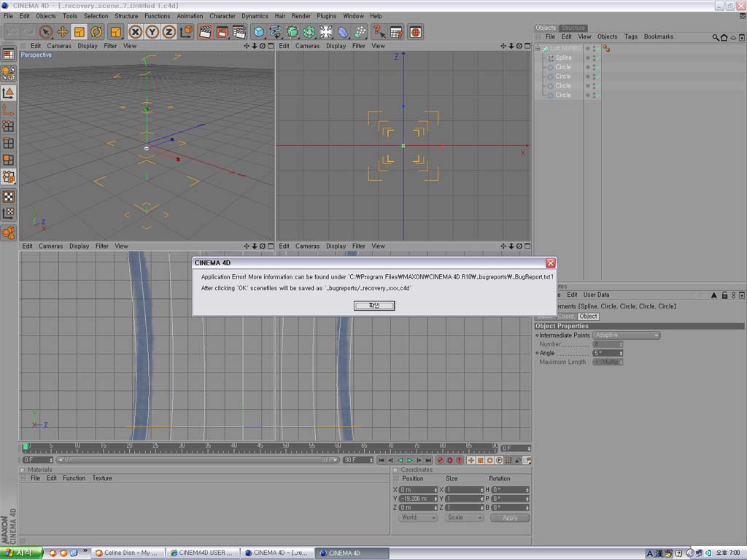
Task: Click home icon in Objects manager
Action: click(x=724, y=37)
